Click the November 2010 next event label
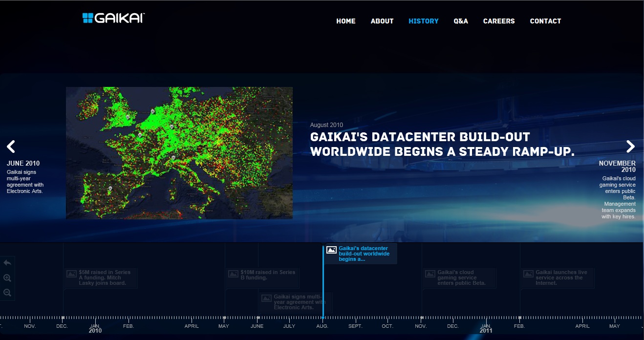 [617, 167]
